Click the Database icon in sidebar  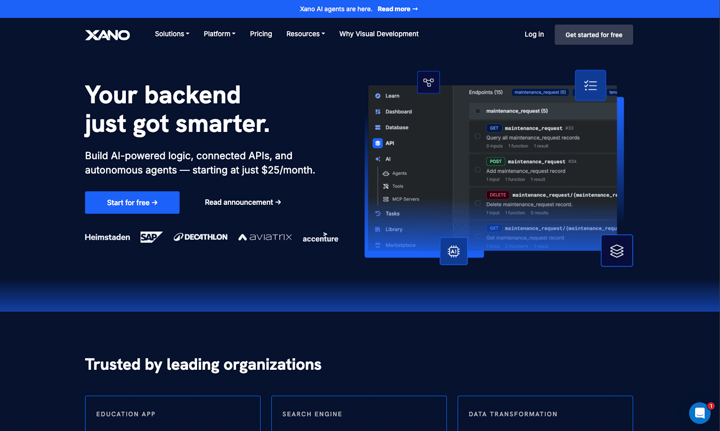pyautogui.click(x=378, y=128)
